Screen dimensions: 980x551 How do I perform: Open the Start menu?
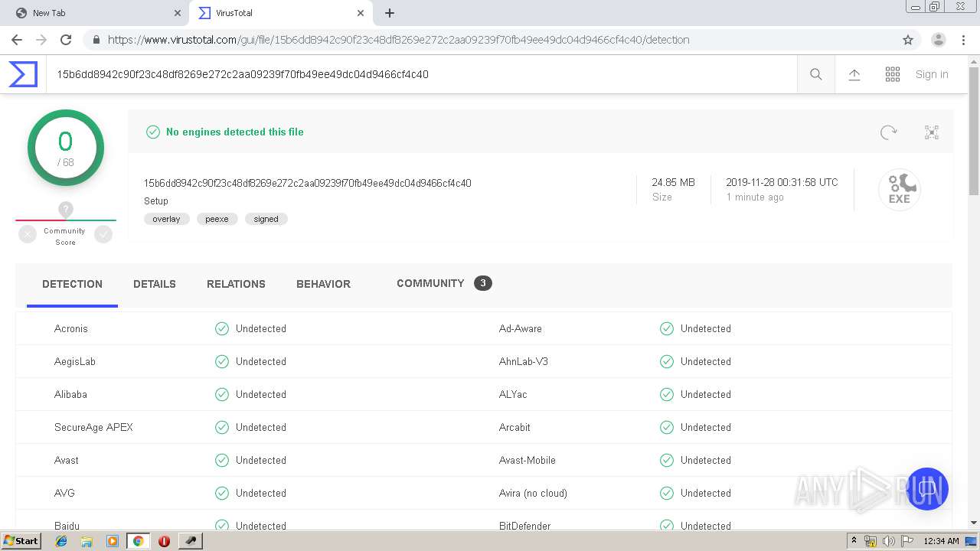[x=21, y=541]
